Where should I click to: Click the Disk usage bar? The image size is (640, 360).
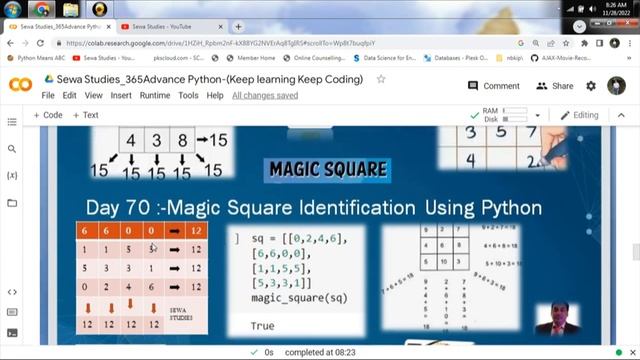click(515, 119)
